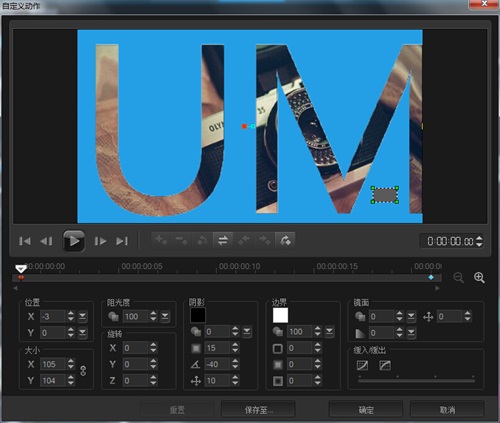Expand the border opacity slider dropdown

pos(329,331)
